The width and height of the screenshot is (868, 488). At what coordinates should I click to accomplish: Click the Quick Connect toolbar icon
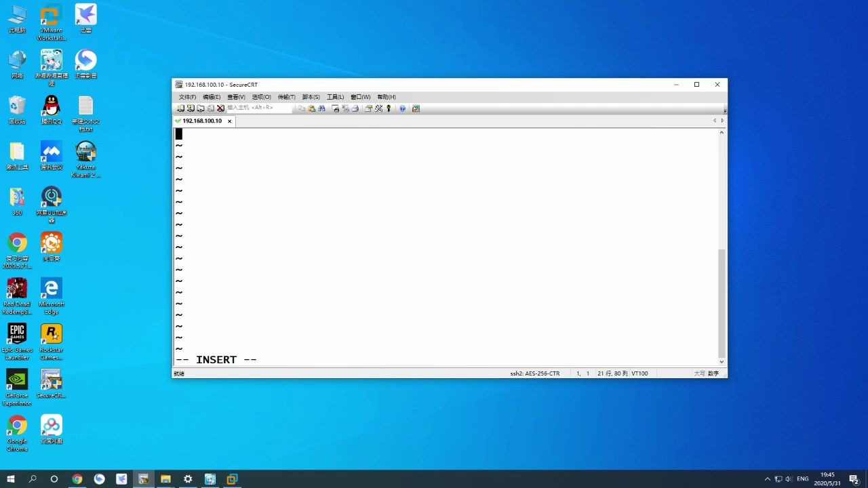click(x=191, y=108)
